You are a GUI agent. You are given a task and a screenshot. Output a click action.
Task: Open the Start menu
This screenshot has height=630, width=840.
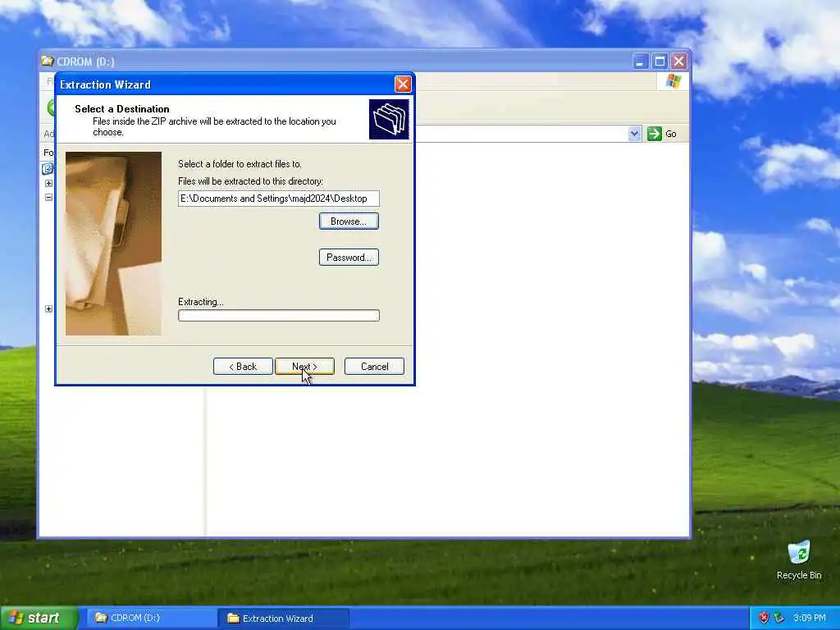[39, 619]
